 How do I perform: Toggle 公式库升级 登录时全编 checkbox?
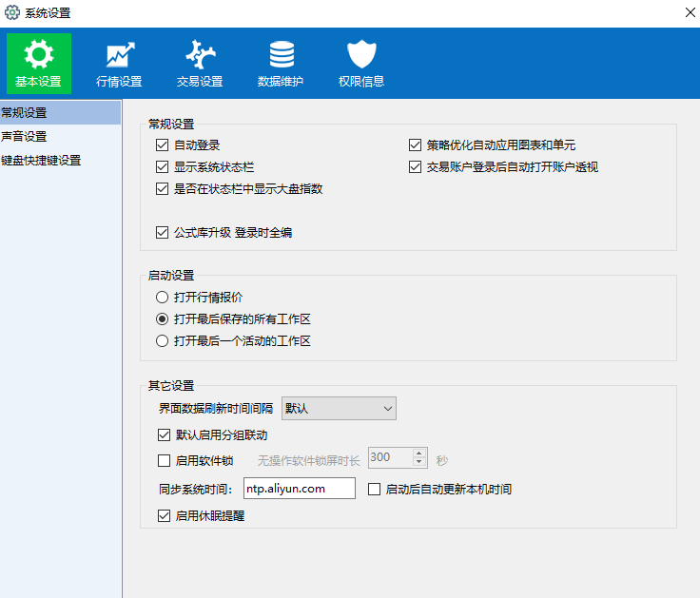pos(163,232)
